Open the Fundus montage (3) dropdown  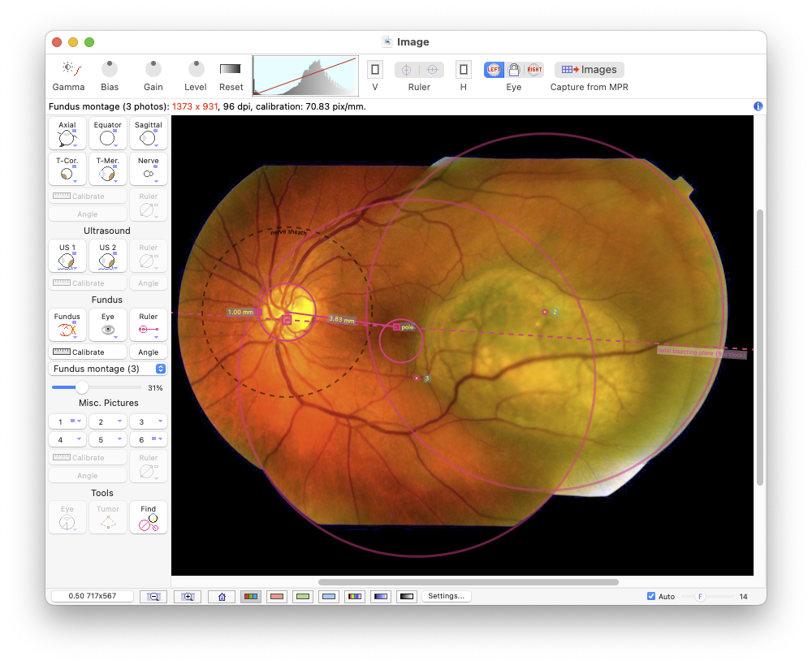tap(108, 369)
